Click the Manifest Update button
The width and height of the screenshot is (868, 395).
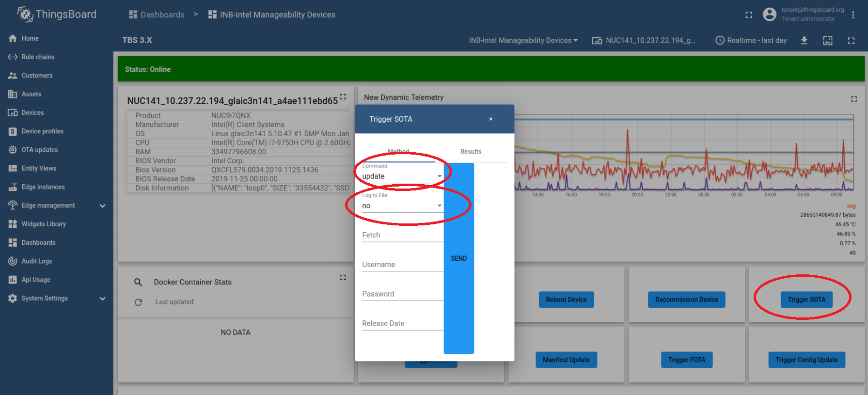click(x=566, y=360)
